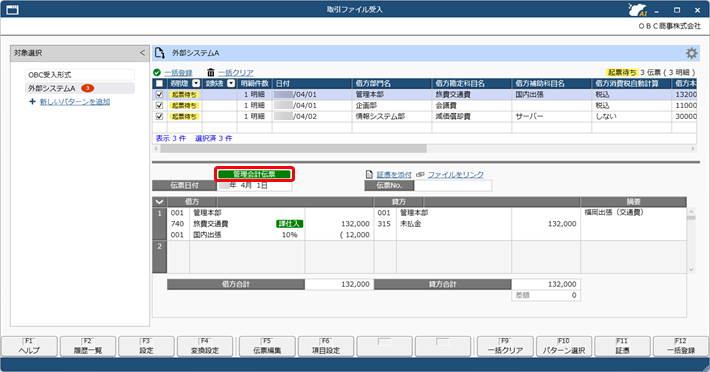
Task: Click the F6 項目設定 button
Action: click(x=326, y=346)
